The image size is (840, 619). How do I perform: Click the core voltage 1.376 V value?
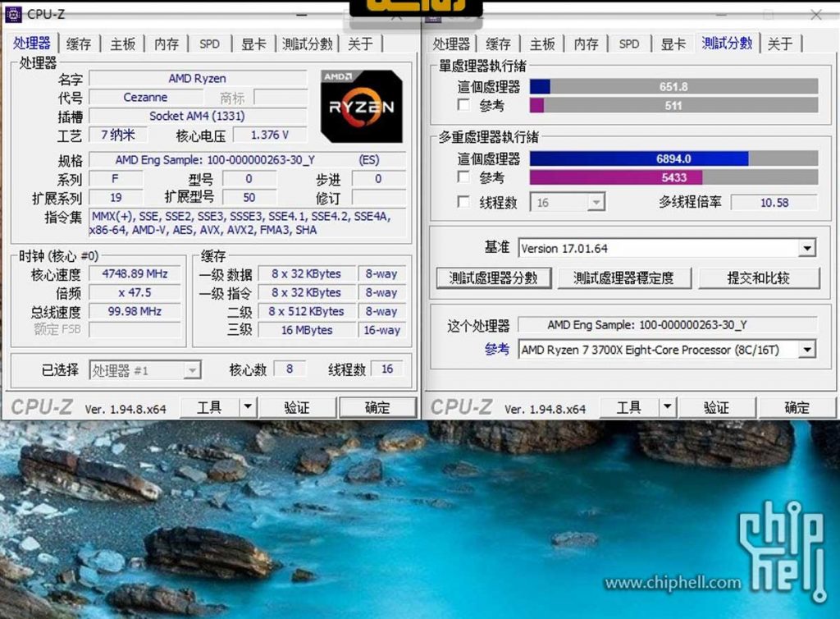270,135
